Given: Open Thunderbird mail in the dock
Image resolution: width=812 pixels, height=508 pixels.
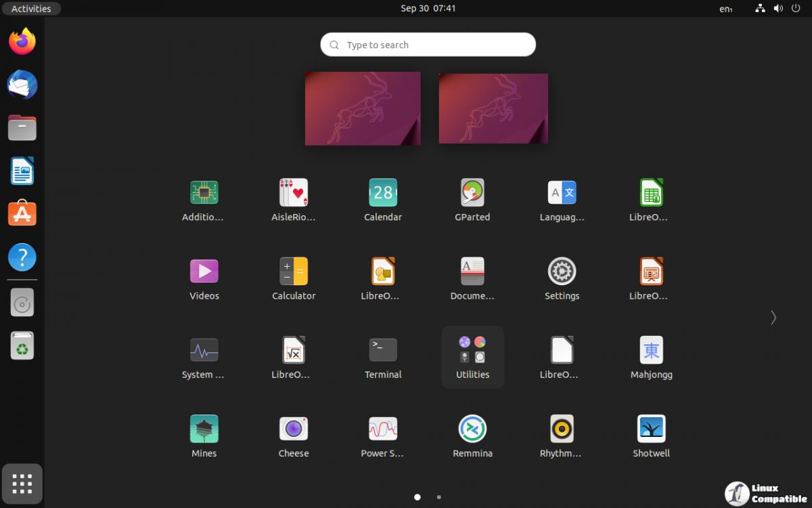Looking at the screenshot, I should pos(22,85).
